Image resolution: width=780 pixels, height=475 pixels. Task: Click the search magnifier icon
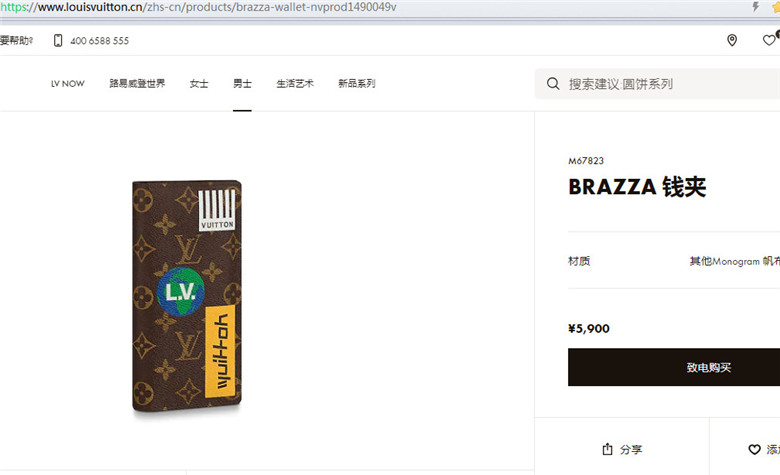(x=553, y=84)
